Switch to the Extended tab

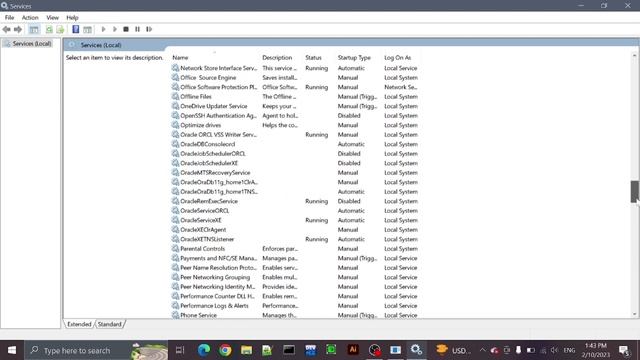point(79,324)
